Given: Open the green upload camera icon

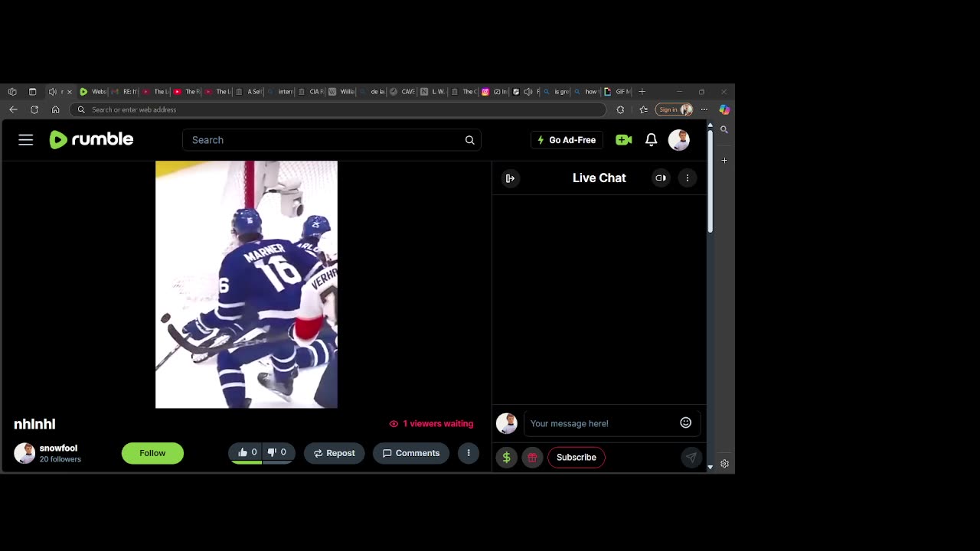Looking at the screenshot, I should [624, 140].
